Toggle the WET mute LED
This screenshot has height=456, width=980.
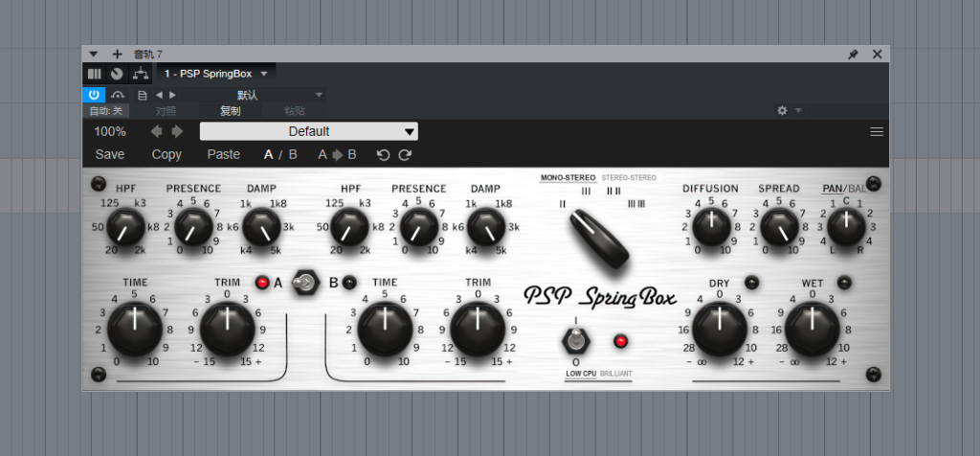tap(845, 283)
